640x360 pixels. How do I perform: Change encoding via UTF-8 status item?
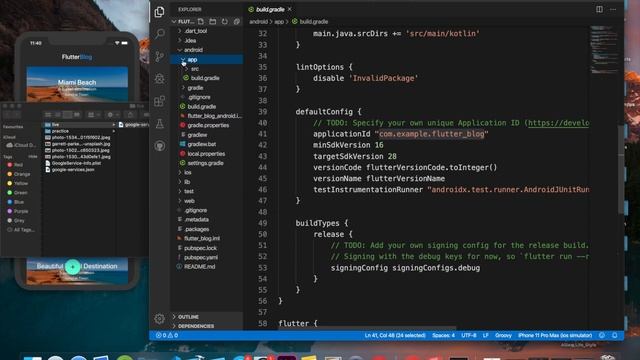pyautogui.click(x=469, y=335)
